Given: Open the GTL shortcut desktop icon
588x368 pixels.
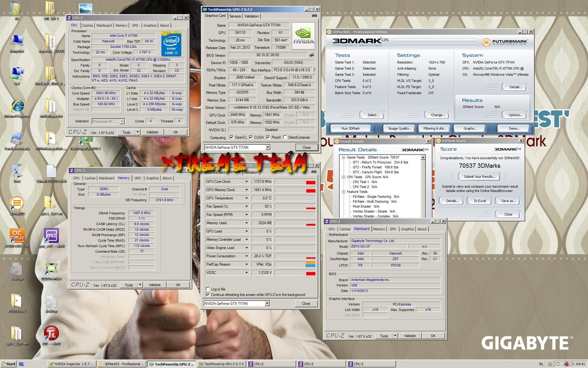Looking at the screenshot, I should [x=51, y=335].
